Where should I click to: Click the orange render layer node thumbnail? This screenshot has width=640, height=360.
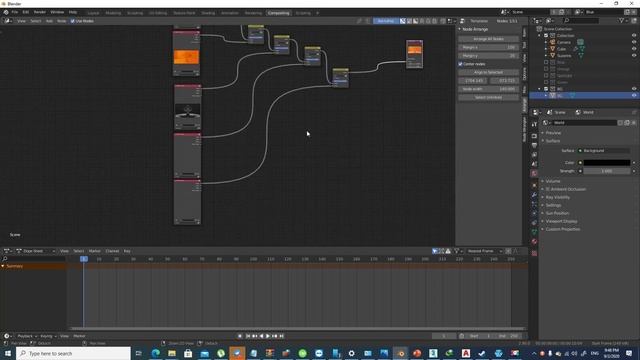pyautogui.click(x=187, y=57)
